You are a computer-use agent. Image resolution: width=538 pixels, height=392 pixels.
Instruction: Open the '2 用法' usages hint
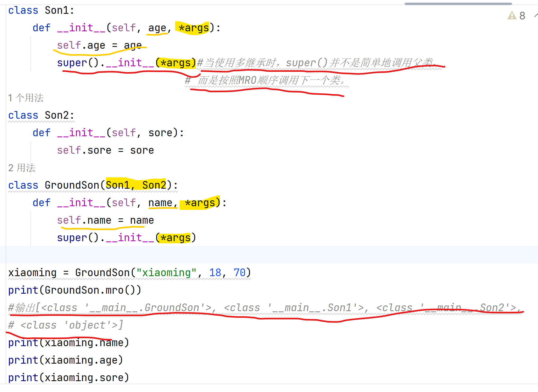click(x=22, y=168)
